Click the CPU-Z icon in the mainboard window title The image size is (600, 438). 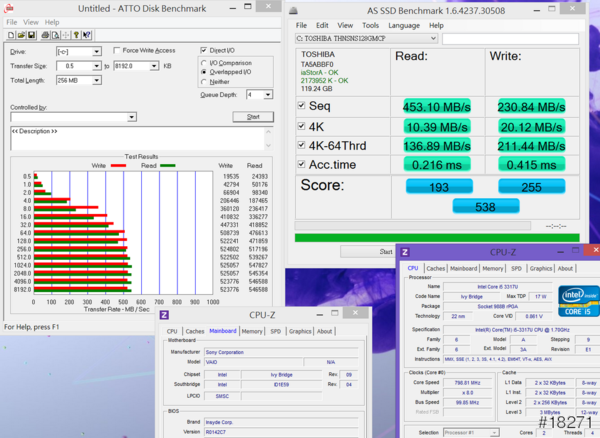coord(165,316)
